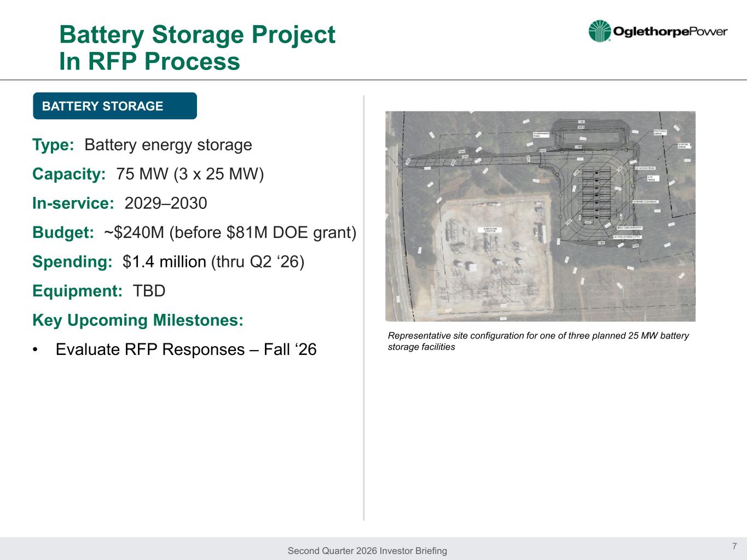Screen dimensions: 747x560
Task: Click the green 'Spending:' label
Action: (x=72, y=262)
